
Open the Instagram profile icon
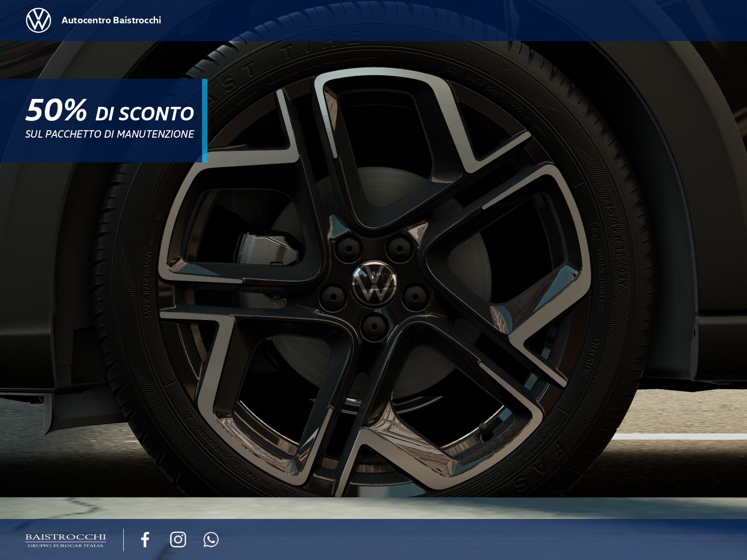(x=178, y=539)
